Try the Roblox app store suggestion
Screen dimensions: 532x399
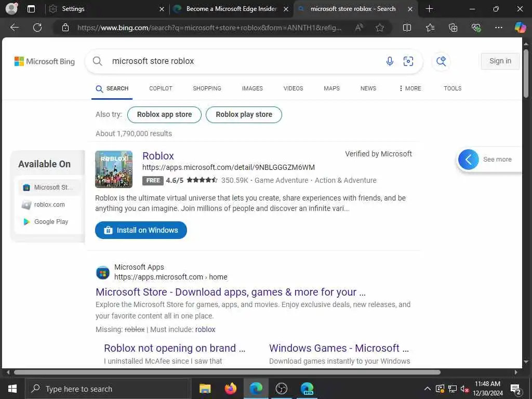[x=164, y=115]
